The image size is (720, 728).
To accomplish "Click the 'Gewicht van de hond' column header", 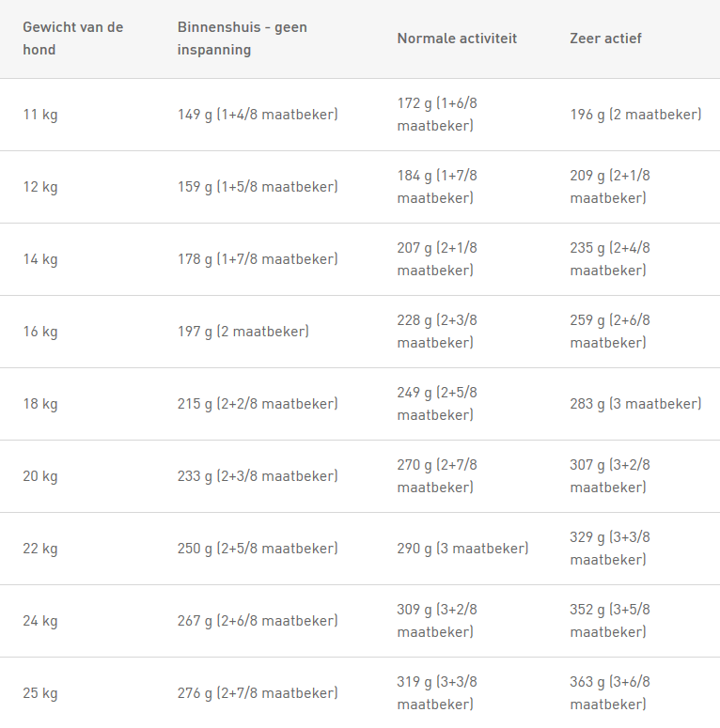I will pyautogui.click(x=73, y=39).
